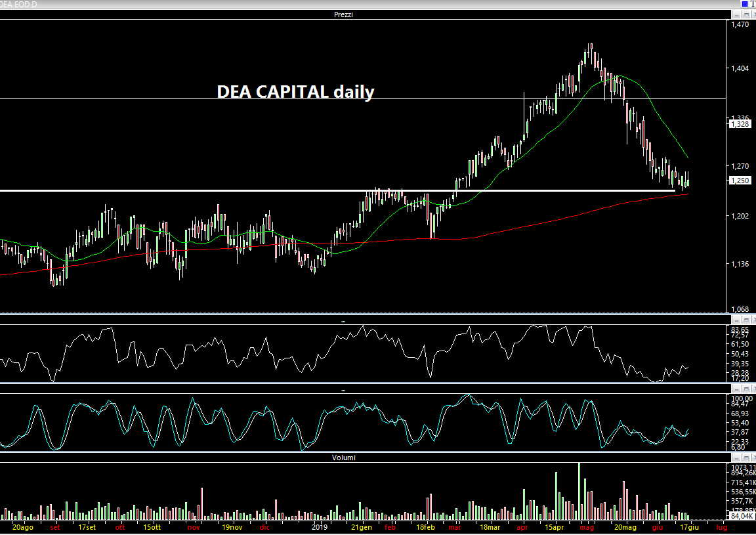Minimize the indicator panel scaled to 83,65
Screen dimensions: 756x535
[x=737, y=320]
